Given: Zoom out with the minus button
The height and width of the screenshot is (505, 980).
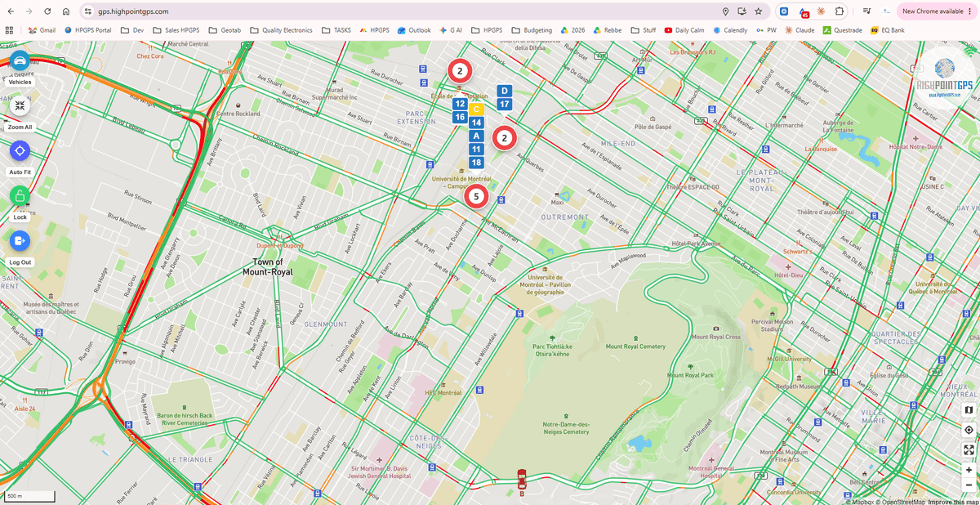Looking at the screenshot, I should pos(969,485).
